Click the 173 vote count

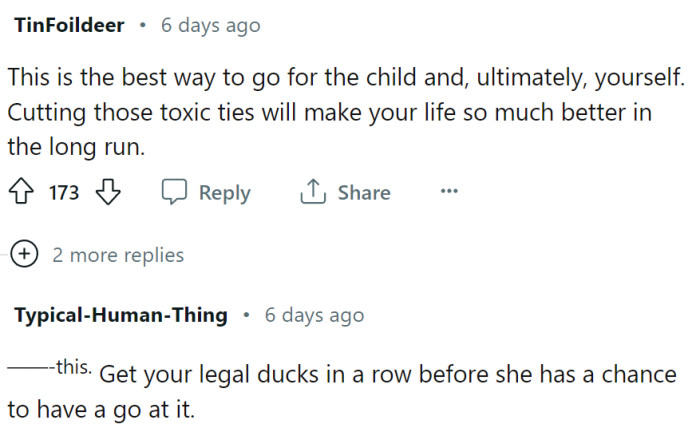pyautogui.click(x=64, y=193)
